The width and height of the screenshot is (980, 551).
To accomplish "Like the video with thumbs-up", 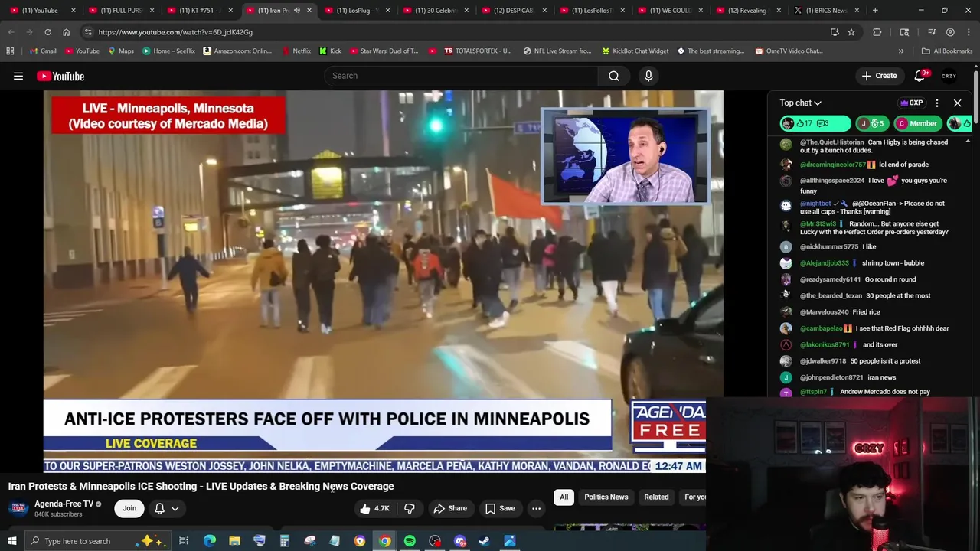I will tap(374, 508).
